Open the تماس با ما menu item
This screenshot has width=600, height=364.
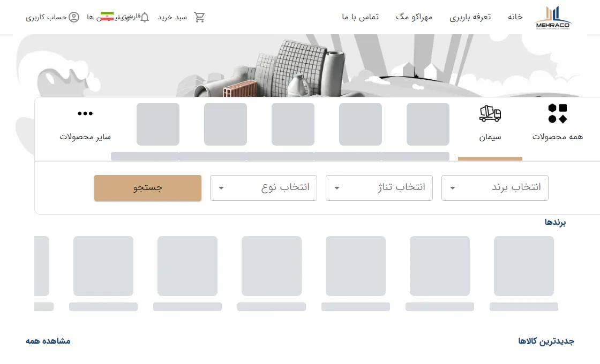tap(361, 17)
